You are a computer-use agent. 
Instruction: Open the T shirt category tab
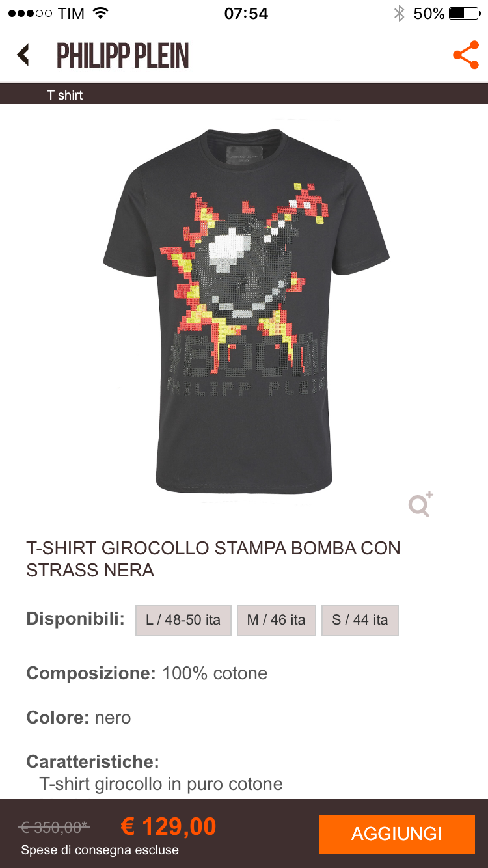[65, 95]
